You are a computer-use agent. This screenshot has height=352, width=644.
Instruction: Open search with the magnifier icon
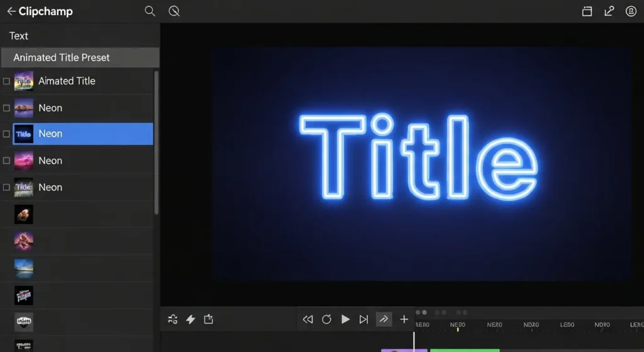pos(150,11)
